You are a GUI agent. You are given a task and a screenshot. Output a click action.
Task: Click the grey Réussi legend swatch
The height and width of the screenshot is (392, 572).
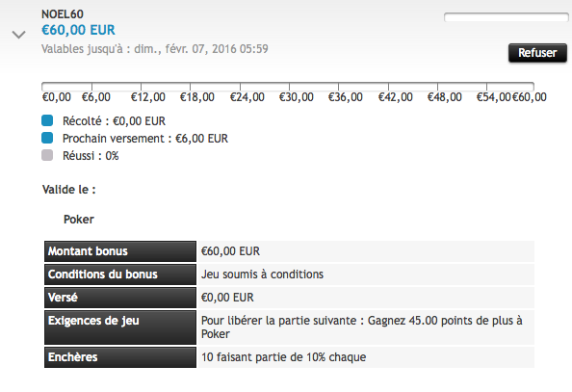coord(47,155)
